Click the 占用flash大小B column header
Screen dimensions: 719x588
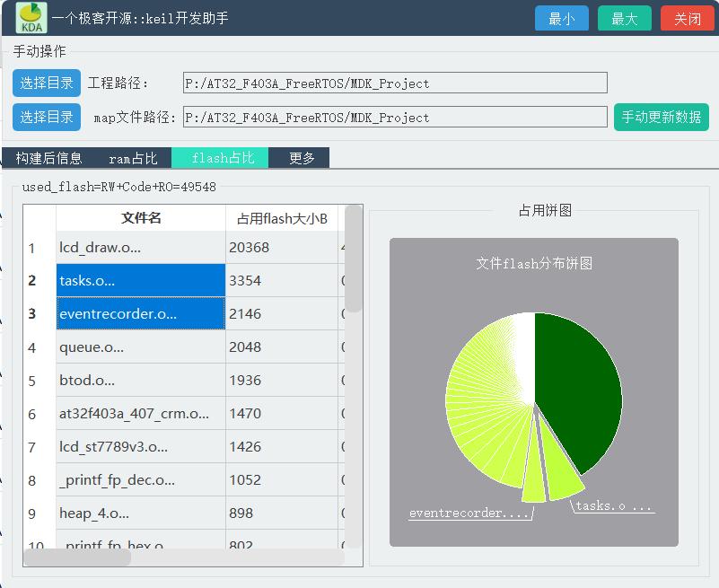tap(281, 217)
